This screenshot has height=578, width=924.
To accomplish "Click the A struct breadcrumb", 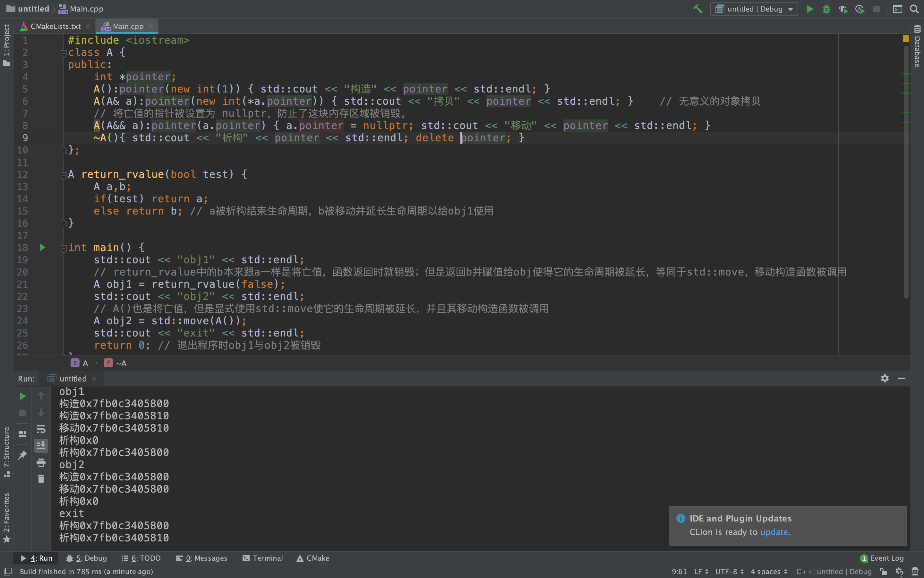I will pyautogui.click(x=80, y=363).
